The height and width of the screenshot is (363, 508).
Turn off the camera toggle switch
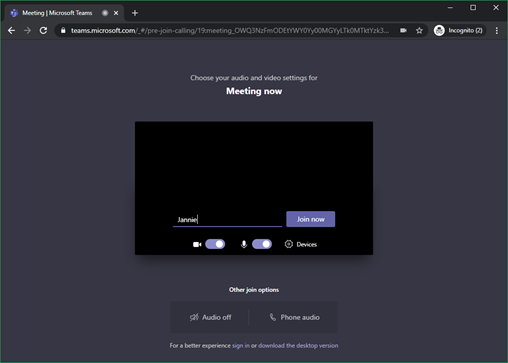click(215, 244)
